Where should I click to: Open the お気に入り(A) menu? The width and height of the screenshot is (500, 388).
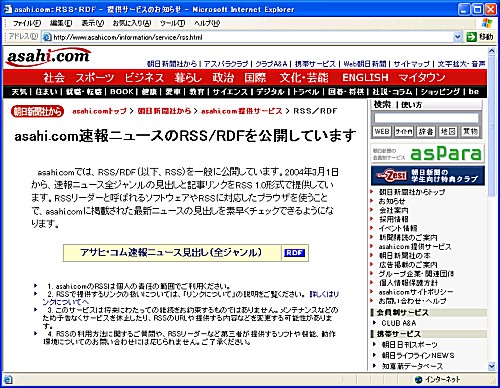pyautogui.click(x=132, y=23)
